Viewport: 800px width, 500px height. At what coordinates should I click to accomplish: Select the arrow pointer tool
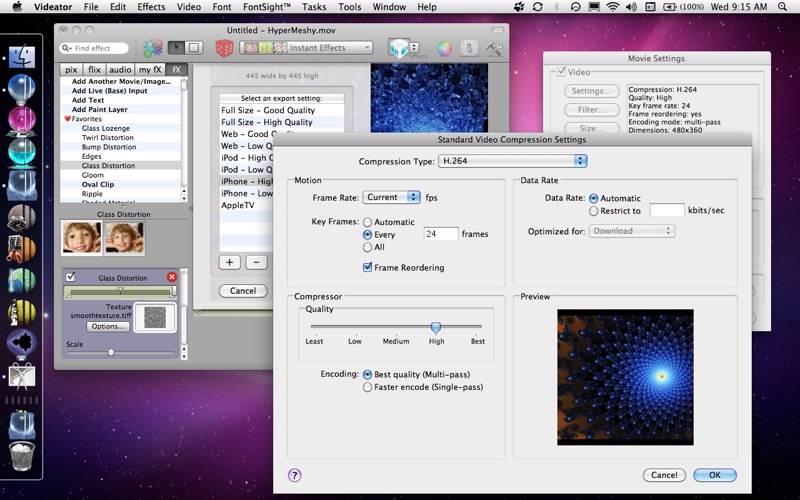(177, 48)
